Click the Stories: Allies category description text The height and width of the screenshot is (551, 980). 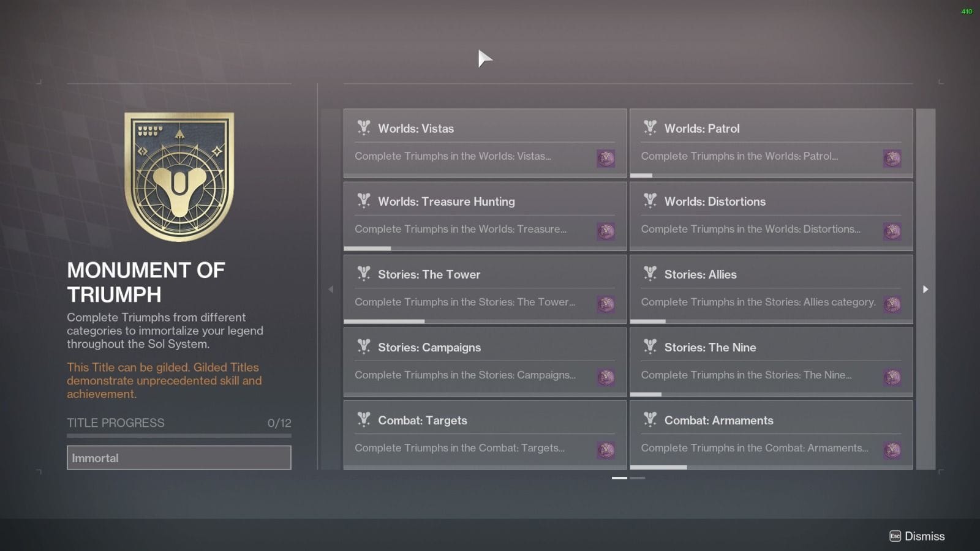(x=758, y=302)
